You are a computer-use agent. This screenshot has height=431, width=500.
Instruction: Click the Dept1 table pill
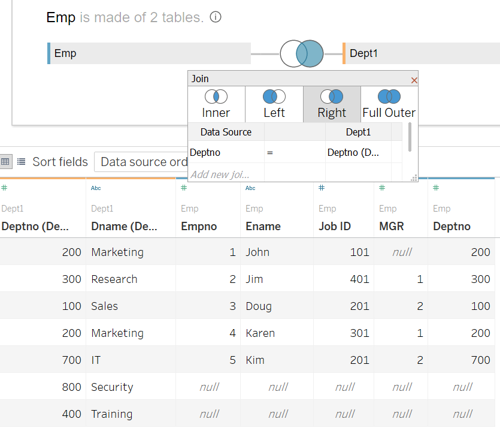click(x=421, y=53)
